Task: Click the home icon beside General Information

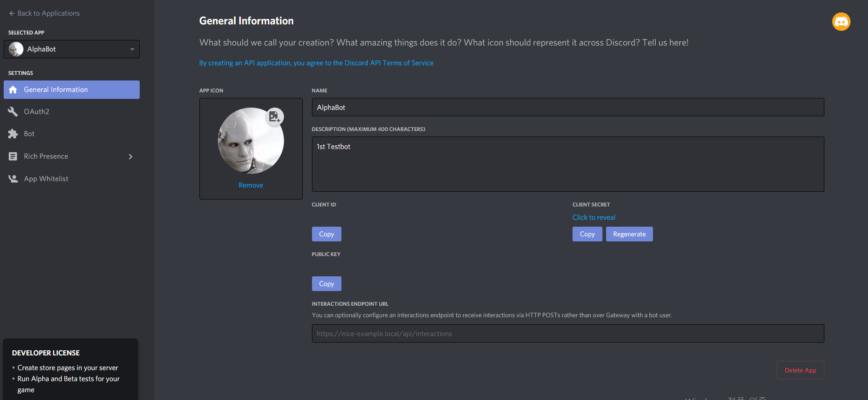Action: [13, 90]
